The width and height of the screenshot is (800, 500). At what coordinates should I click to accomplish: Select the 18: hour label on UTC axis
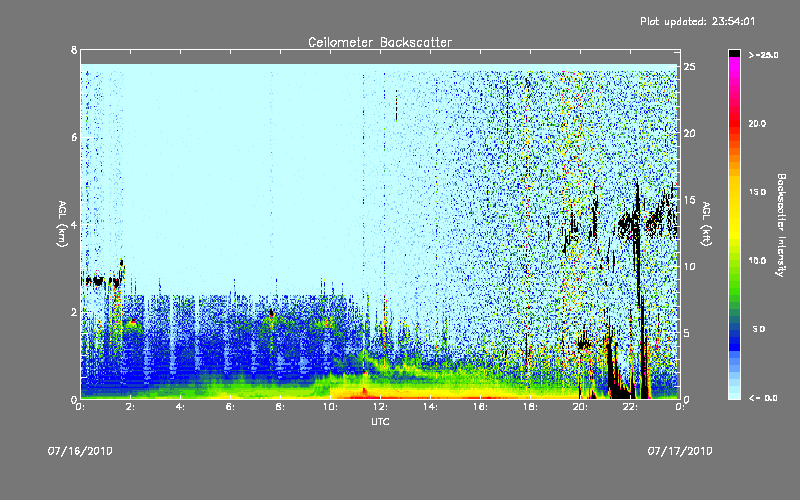coord(531,407)
